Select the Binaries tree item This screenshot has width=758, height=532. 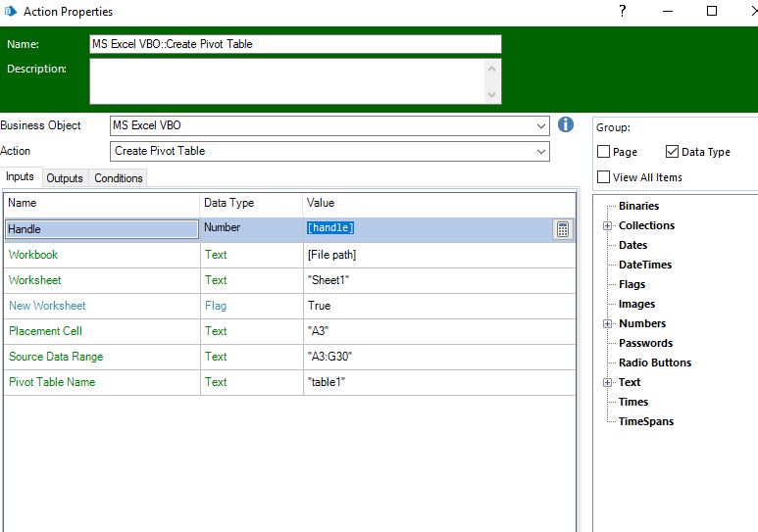638,206
